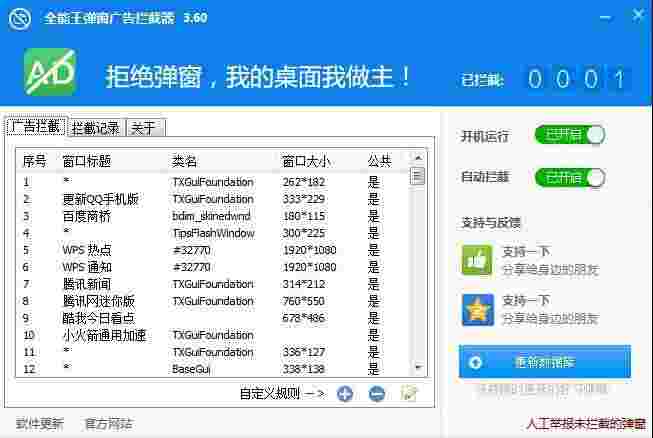Open the 官方网站 link
This screenshot has width=653, height=438.
(x=108, y=424)
